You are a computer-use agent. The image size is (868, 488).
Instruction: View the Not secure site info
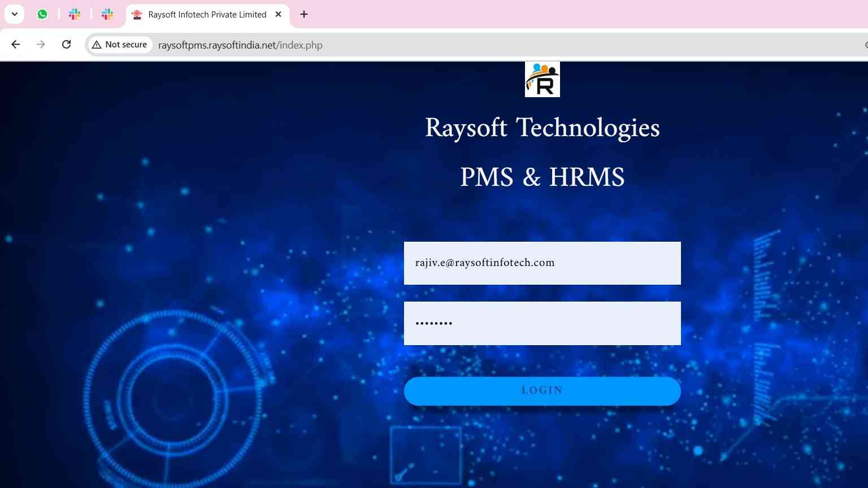(120, 45)
